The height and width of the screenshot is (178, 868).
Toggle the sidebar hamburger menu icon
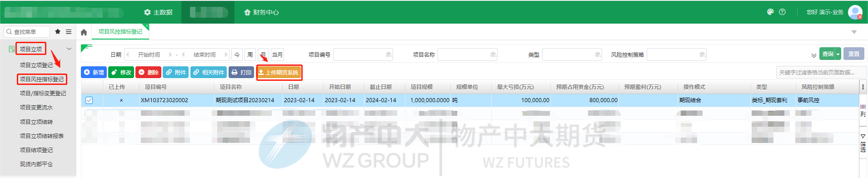(x=69, y=32)
